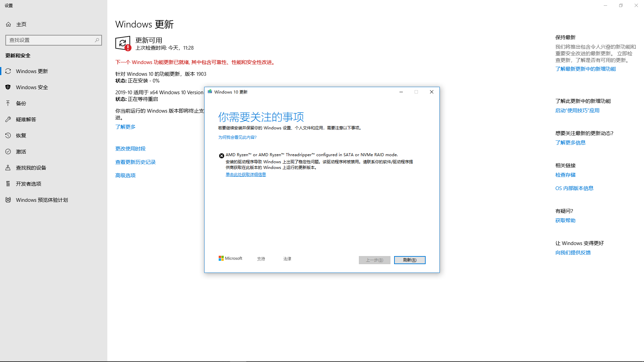Viewport: 644px width, 362px height.
Task: Click the 上一步(B) button in dialog
Action: [x=374, y=260]
